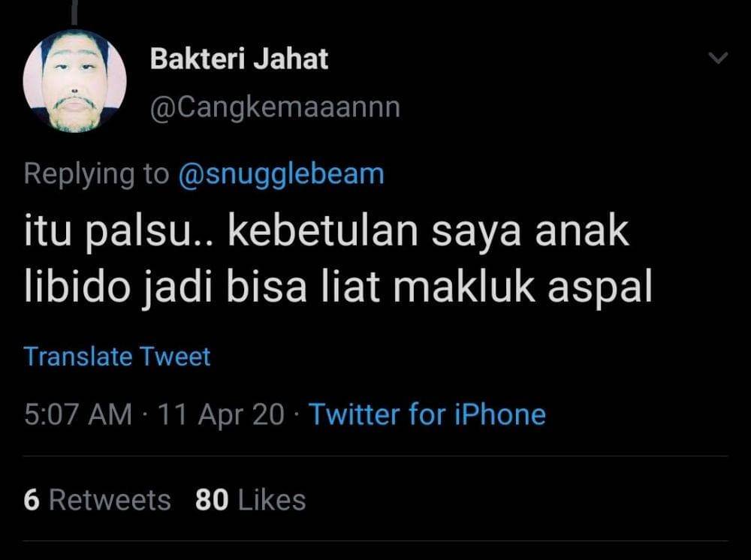Click the retweet count number 6
Screen dimensions: 751x560
tap(31, 500)
